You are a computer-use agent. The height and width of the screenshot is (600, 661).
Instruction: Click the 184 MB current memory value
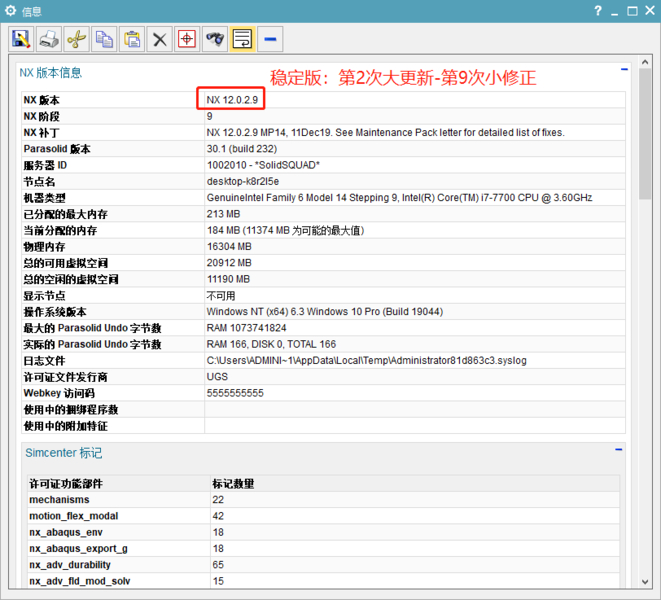(x=285, y=230)
